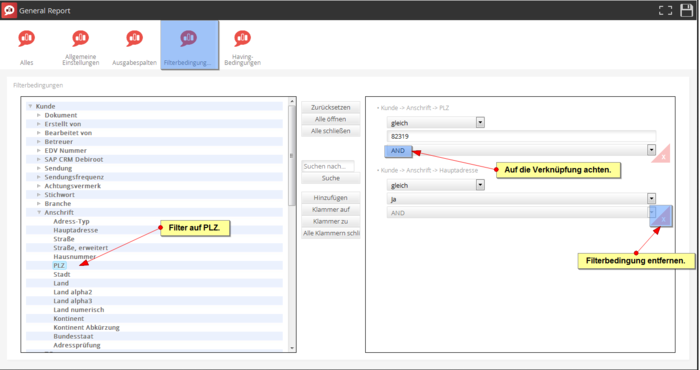Collapse the Anschrift node
Viewport: 700px width, 370px height.
tap(39, 212)
